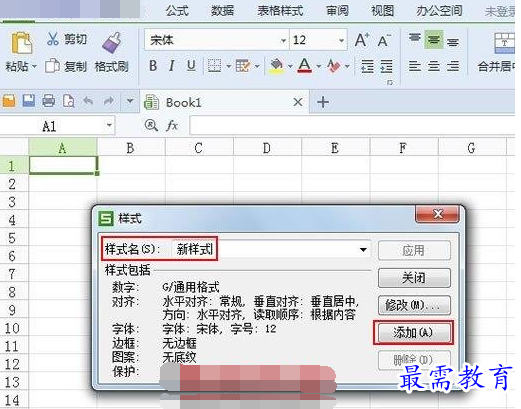Align text left
Viewport: 521px width, 409px height.
415,66
